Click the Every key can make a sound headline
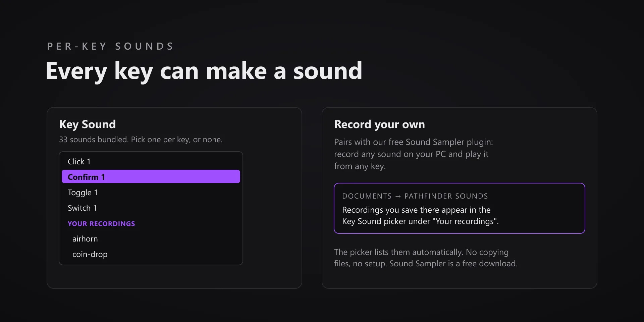644x322 pixels. tap(204, 71)
